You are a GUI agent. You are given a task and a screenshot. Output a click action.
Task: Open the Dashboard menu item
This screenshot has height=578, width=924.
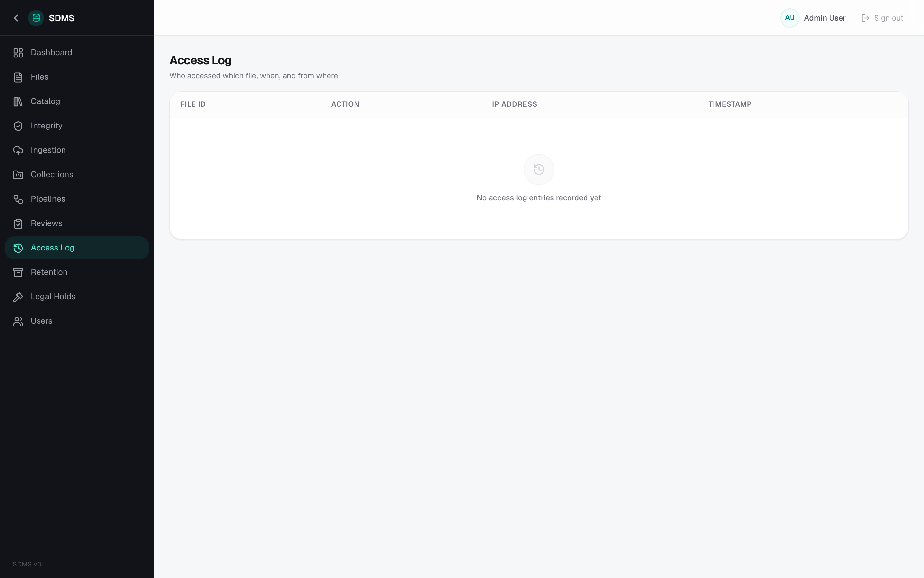[x=77, y=53]
